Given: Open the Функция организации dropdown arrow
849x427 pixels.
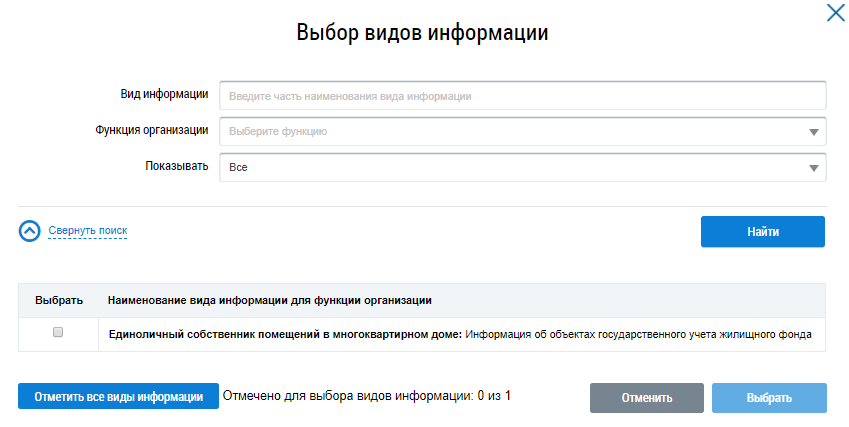Looking at the screenshot, I should [x=814, y=132].
